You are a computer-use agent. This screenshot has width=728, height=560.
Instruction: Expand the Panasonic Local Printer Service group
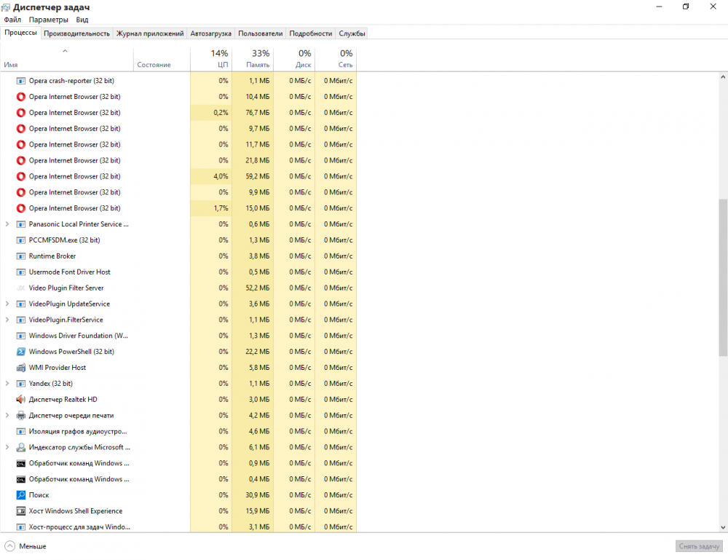[7, 224]
